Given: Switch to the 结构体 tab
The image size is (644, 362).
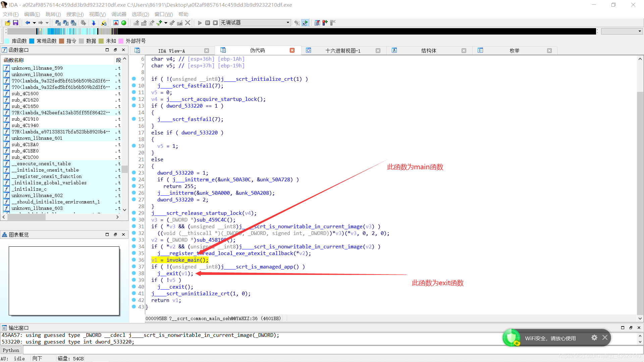Looking at the screenshot, I should coord(429,51).
